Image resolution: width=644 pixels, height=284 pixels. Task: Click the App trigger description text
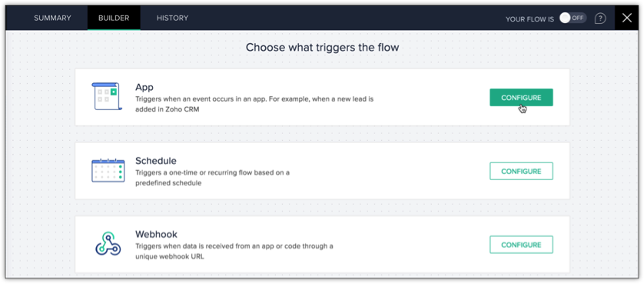(254, 105)
